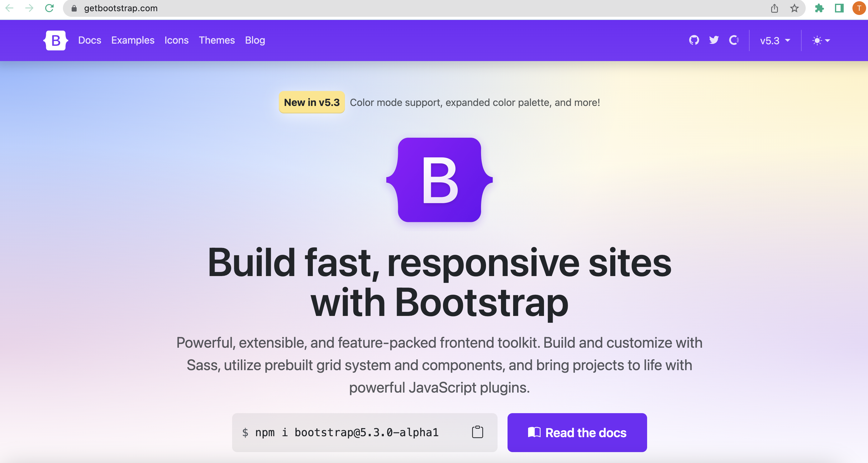
Task: Open the Twitter icon link
Action: (x=714, y=41)
